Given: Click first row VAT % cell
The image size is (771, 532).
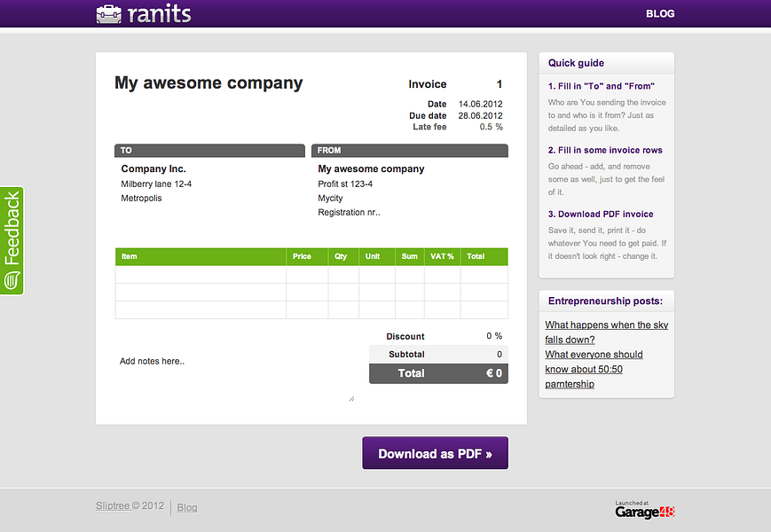Looking at the screenshot, I should coord(443,275).
